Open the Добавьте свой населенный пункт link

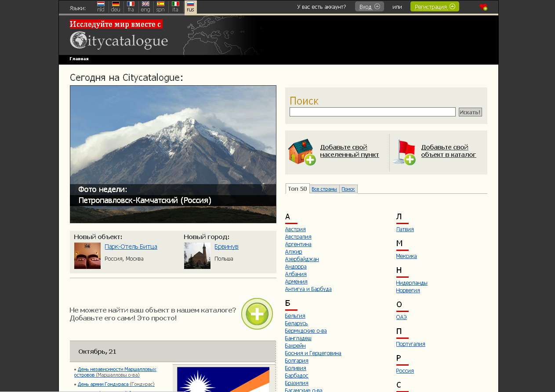[349, 151]
